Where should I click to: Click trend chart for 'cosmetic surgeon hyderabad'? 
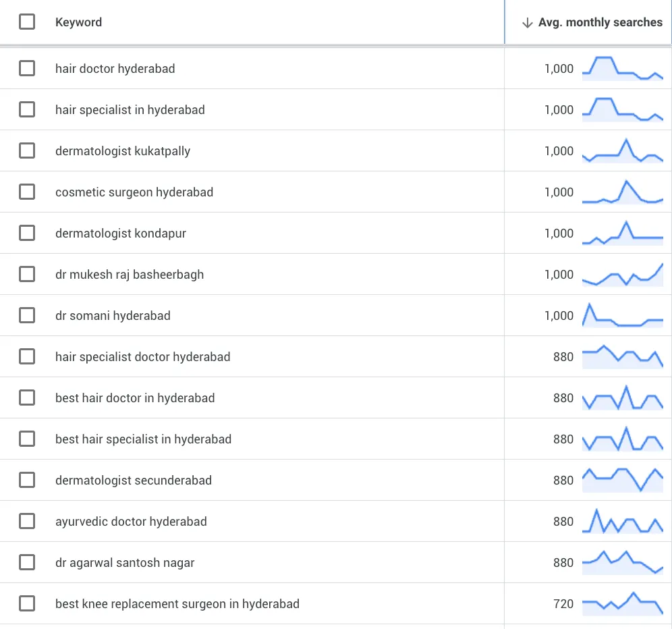(x=622, y=192)
